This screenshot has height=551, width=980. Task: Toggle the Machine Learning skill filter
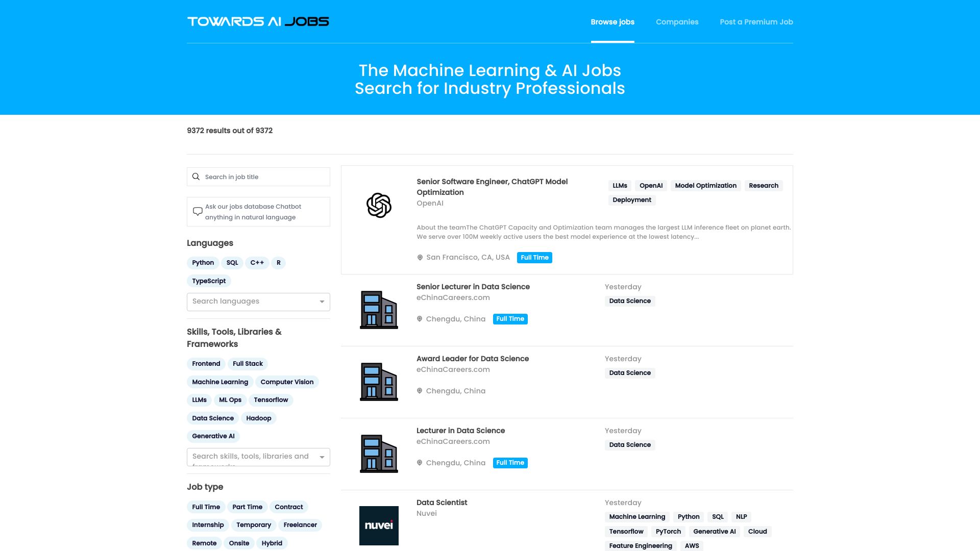tap(220, 382)
